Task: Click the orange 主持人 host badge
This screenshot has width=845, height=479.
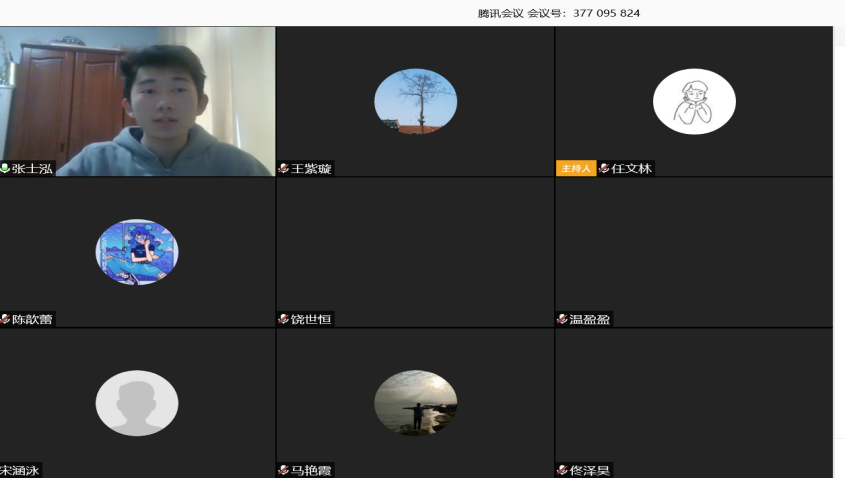Action: tap(576, 169)
